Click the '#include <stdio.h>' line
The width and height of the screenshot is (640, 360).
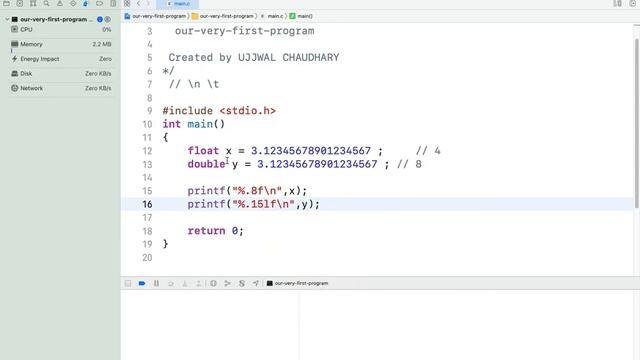coord(219,111)
